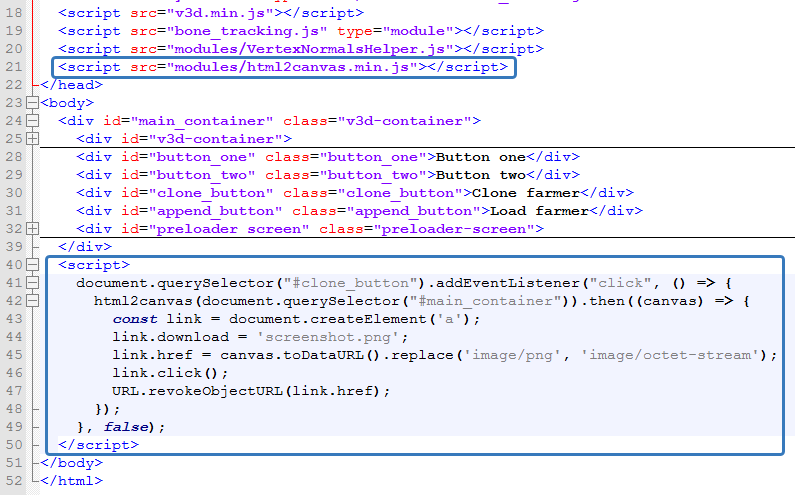Screen dimensions: 795x495
Task: Click "bone_tracking.js" on line 19
Action: click(247, 31)
